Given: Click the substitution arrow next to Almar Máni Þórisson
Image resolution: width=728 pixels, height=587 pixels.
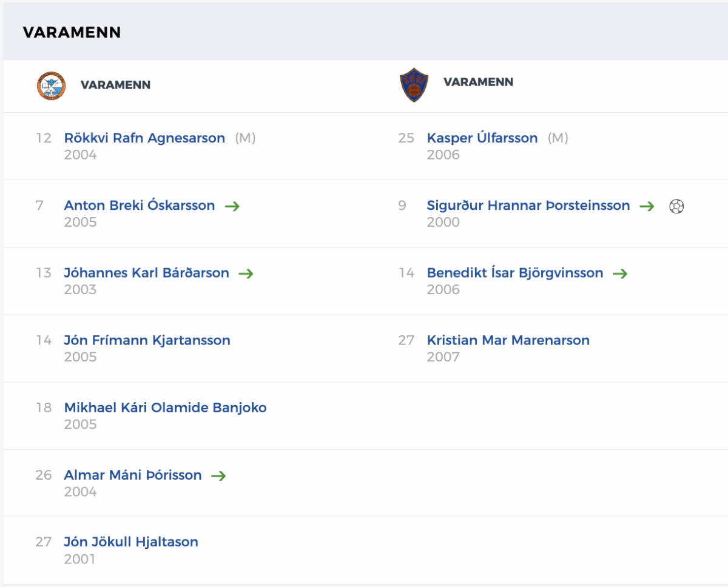Looking at the screenshot, I should pos(218,475).
